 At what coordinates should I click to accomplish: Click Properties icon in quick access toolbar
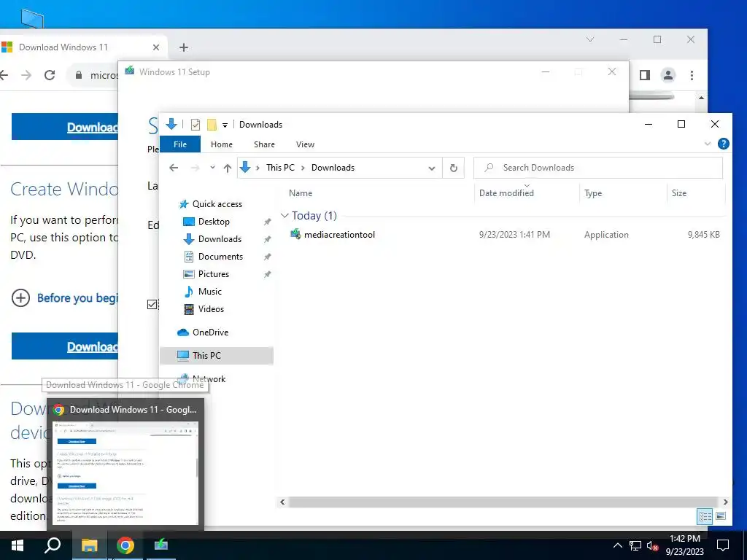click(196, 125)
